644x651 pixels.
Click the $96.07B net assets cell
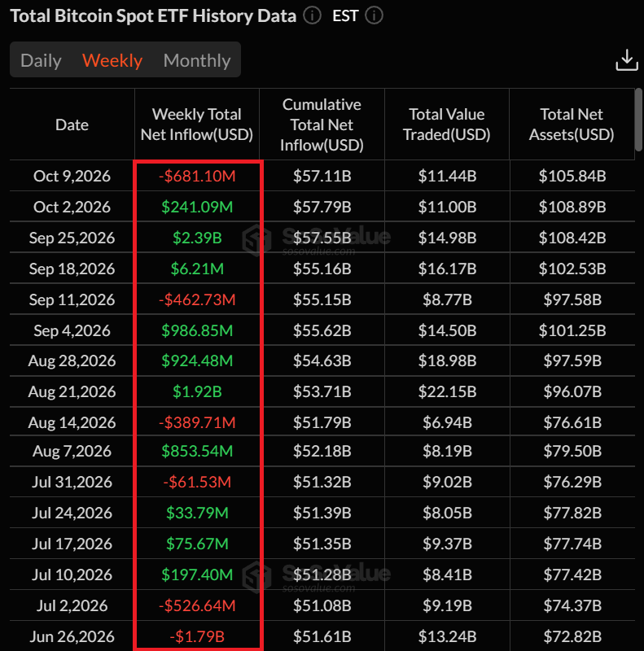(572, 391)
